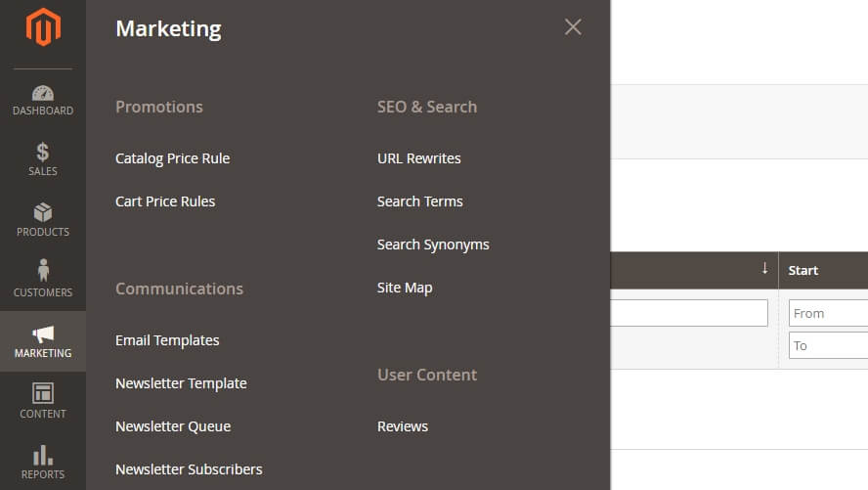Screen dimensions: 868x490
Task: Click the Start date To field
Action: point(828,345)
